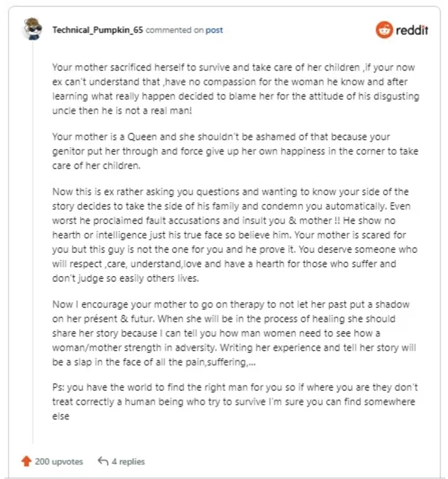
Task: Click the final word "else" in the comment
Action: pos(61,416)
